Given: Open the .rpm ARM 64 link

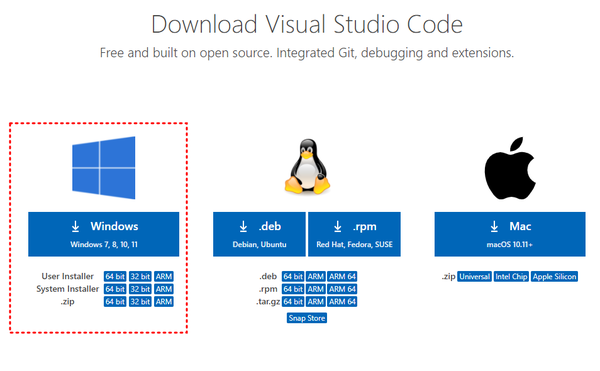Looking at the screenshot, I should [342, 289].
